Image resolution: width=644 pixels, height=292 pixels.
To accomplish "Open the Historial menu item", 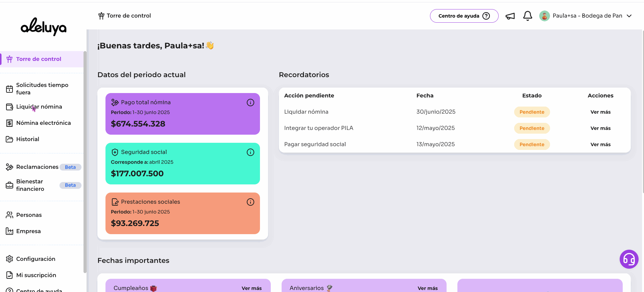I will point(27,139).
